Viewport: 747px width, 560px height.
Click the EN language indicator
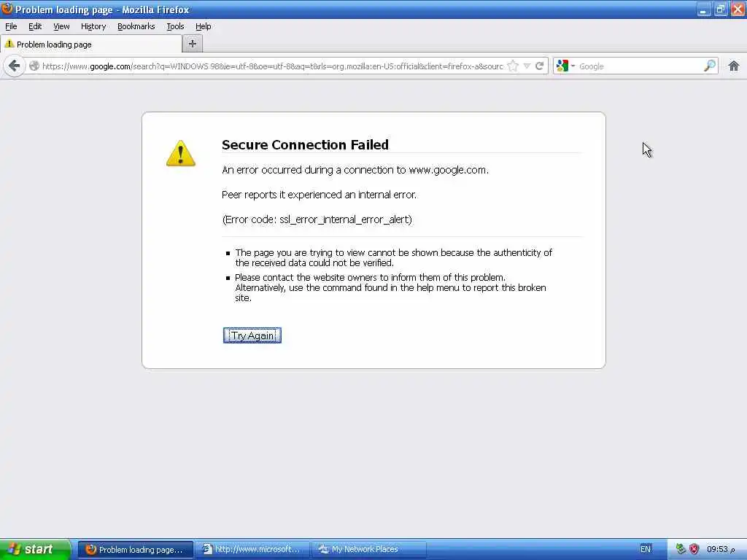pyautogui.click(x=646, y=549)
